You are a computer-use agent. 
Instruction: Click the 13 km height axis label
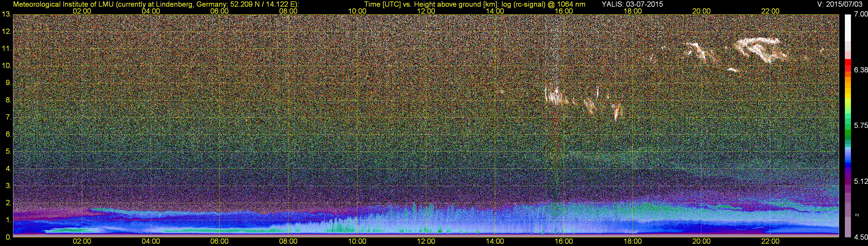[6, 14]
